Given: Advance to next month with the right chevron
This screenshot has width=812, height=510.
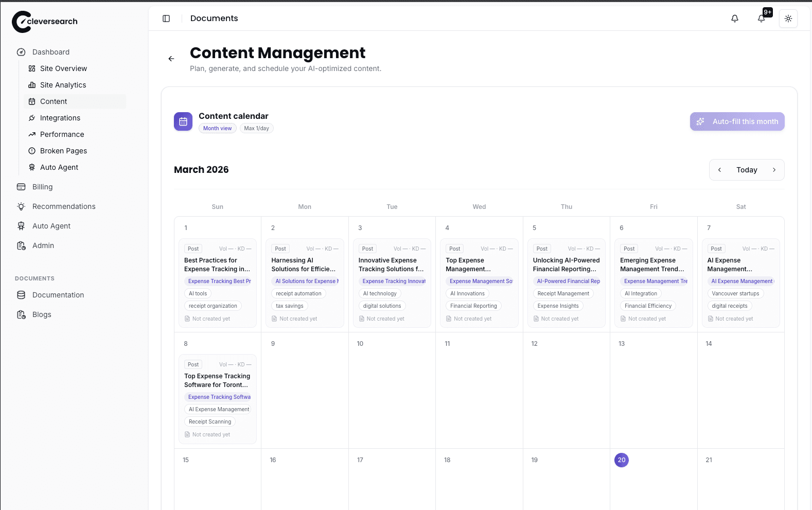Looking at the screenshot, I should click(774, 169).
